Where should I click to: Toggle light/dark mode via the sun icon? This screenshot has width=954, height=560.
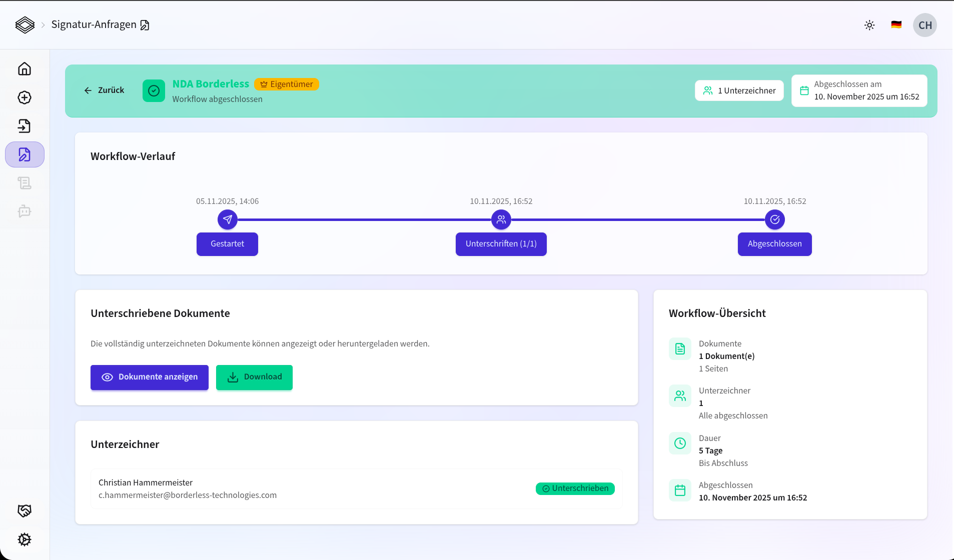coord(869,24)
